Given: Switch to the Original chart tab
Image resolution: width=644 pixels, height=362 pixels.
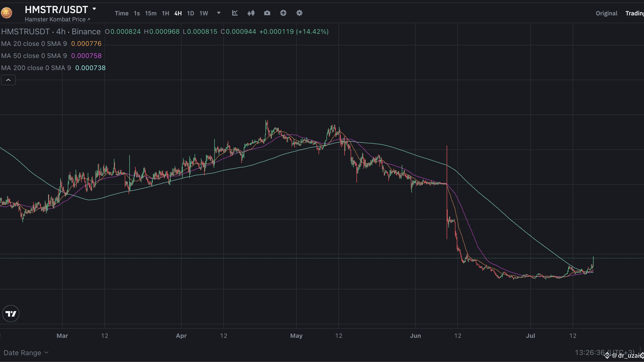Looking at the screenshot, I should [606, 13].
